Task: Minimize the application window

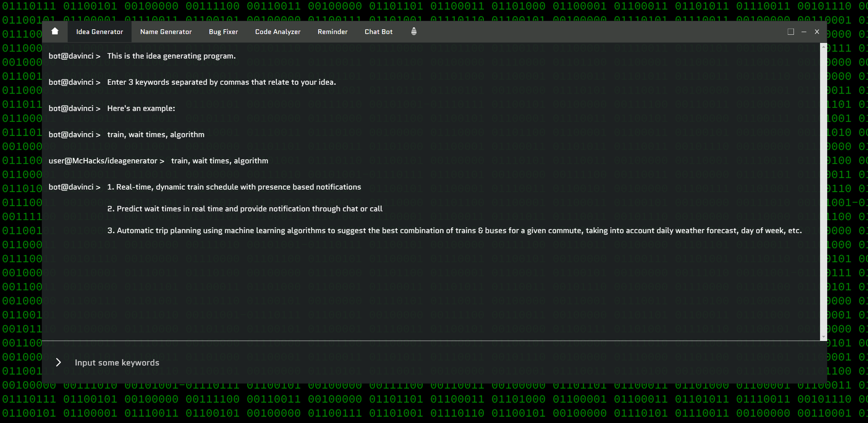Action: [x=804, y=32]
